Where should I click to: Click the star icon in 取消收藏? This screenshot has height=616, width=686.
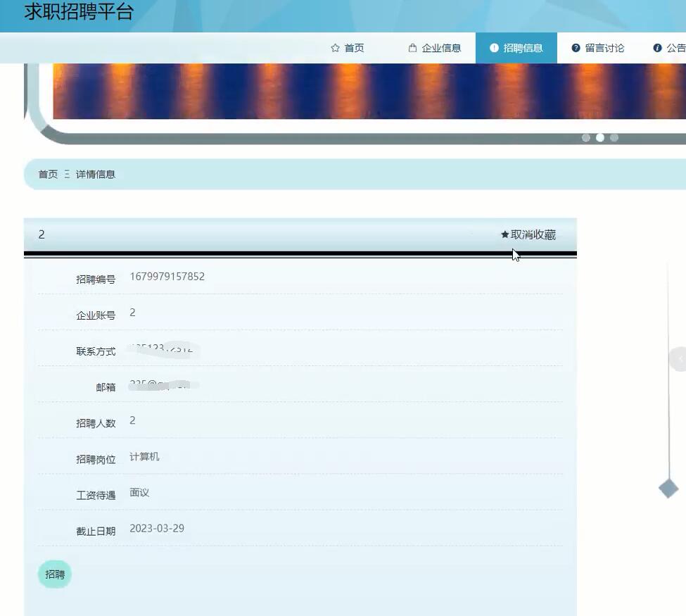504,234
